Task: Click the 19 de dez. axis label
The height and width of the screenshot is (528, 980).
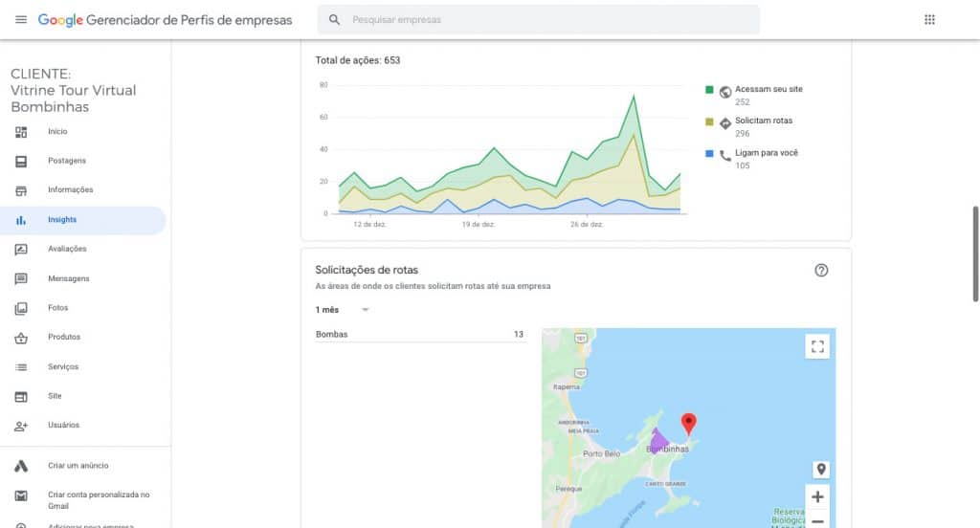Action: tap(479, 225)
